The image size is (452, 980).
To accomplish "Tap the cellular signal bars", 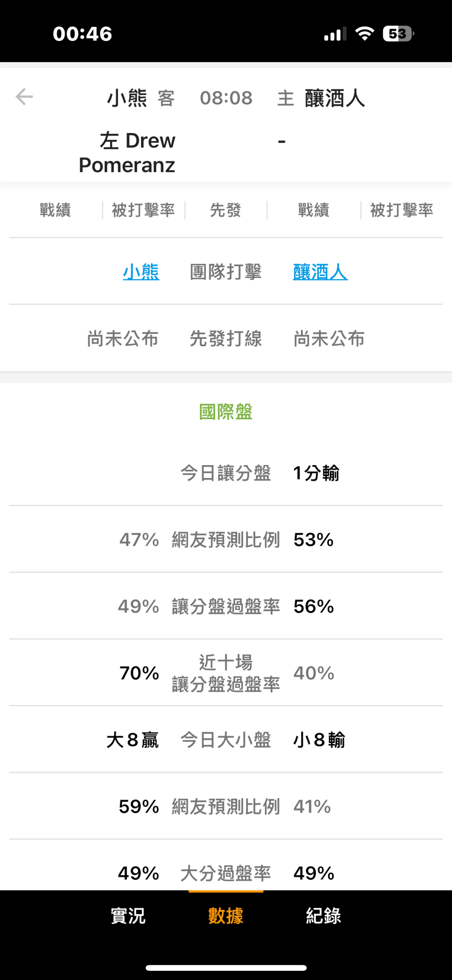I will [x=335, y=34].
